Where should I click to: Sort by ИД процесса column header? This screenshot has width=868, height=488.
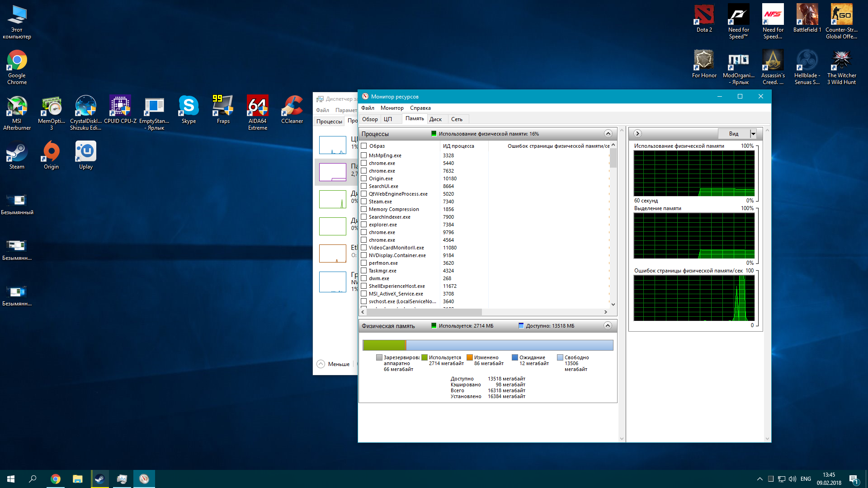464,146
